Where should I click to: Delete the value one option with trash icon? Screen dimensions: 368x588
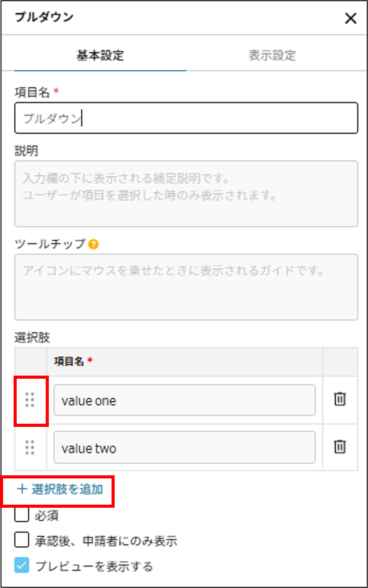[x=340, y=399]
